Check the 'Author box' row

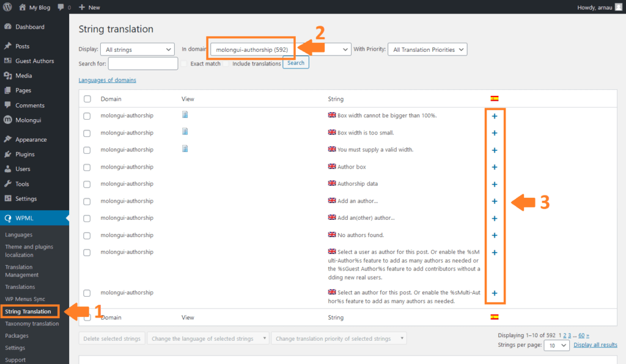87,167
